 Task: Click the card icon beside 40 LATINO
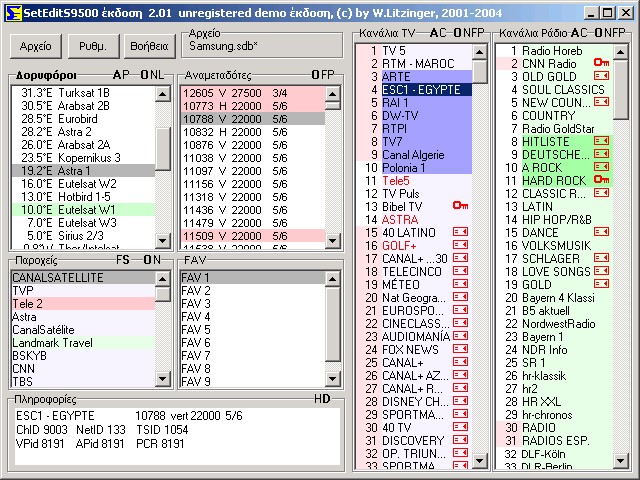460,232
